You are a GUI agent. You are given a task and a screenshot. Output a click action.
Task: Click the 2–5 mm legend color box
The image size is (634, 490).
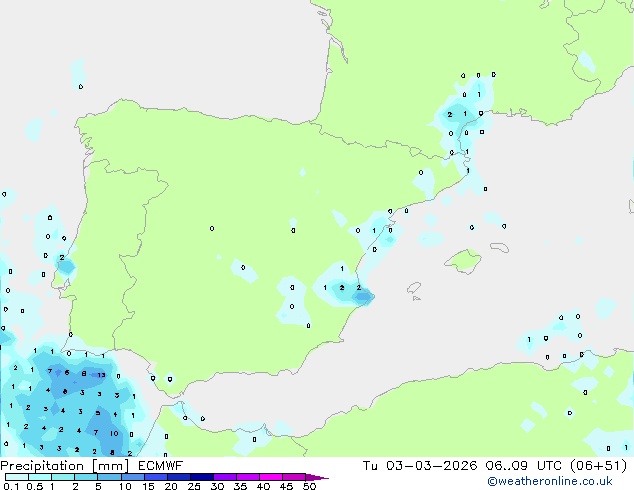coord(86,477)
